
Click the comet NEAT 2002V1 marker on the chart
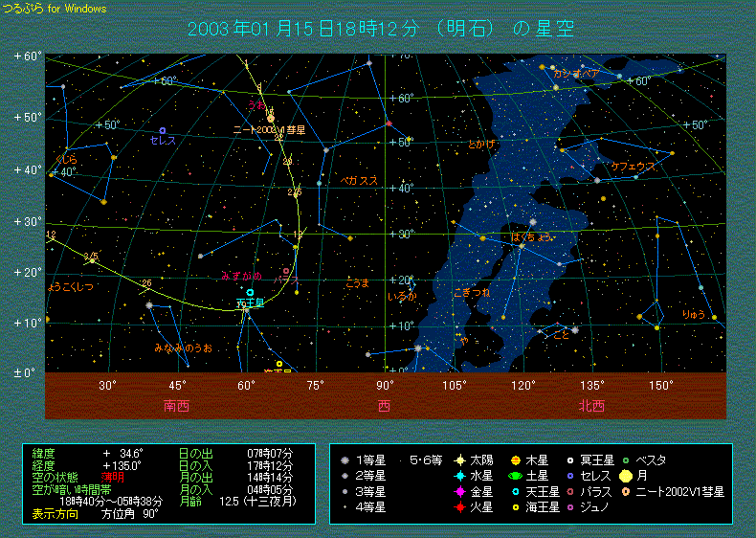(271, 119)
